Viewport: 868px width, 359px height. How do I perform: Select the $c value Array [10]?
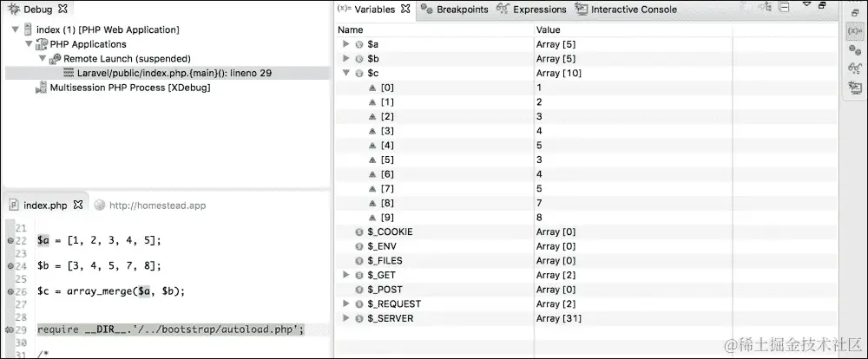pyautogui.click(x=558, y=73)
